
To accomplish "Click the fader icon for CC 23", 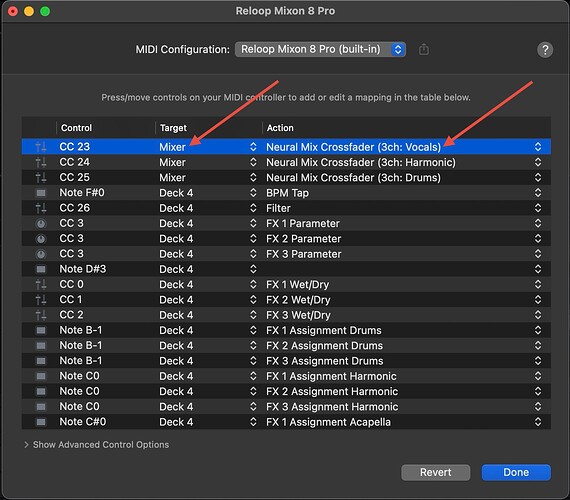I will tap(41, 147).
